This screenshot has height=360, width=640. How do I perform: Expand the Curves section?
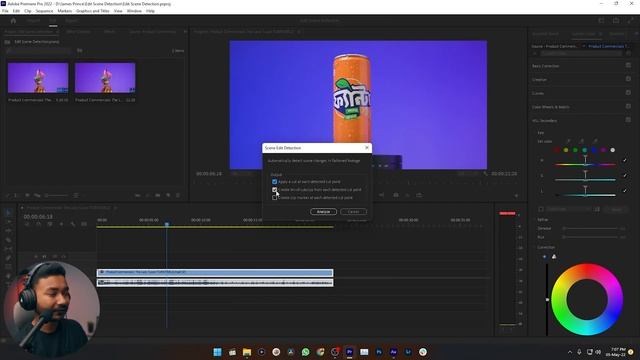pyautogui.click(x=538, y=93)
